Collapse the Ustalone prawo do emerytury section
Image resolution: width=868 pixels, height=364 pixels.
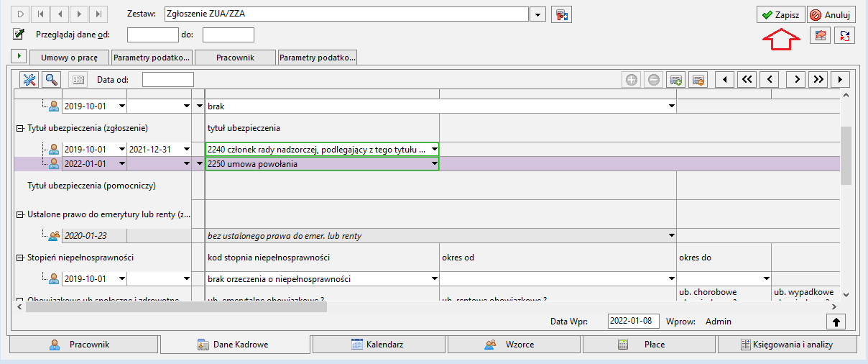(x=19, y=214)
